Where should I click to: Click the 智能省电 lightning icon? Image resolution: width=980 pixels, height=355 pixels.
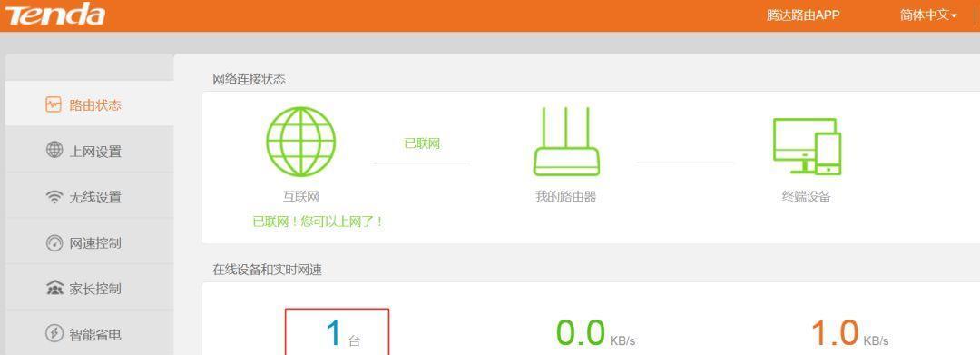pyautogui.click(x=54, y=334)
